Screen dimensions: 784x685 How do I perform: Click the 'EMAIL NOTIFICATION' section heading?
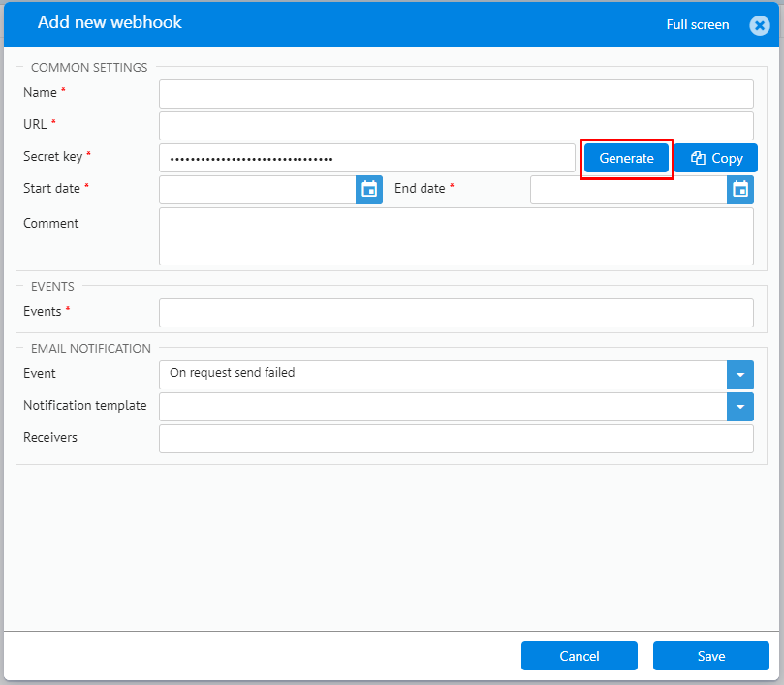tap(90, 348)
